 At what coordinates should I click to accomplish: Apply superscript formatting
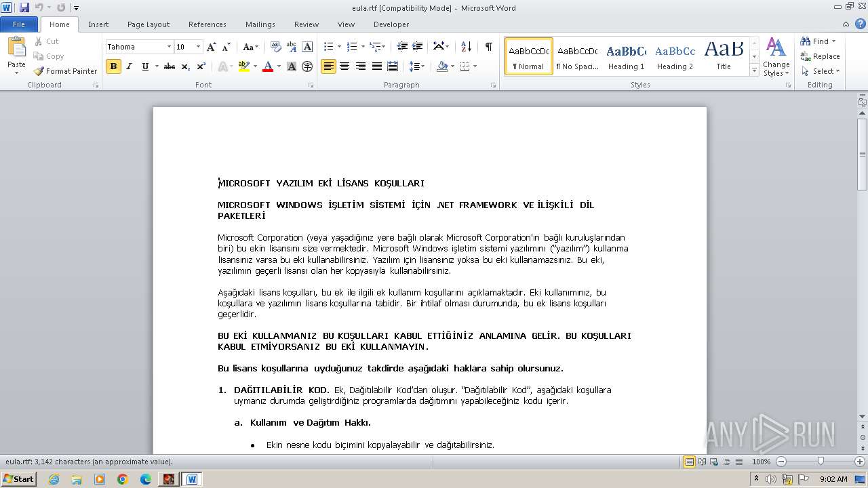coord(201,66)
